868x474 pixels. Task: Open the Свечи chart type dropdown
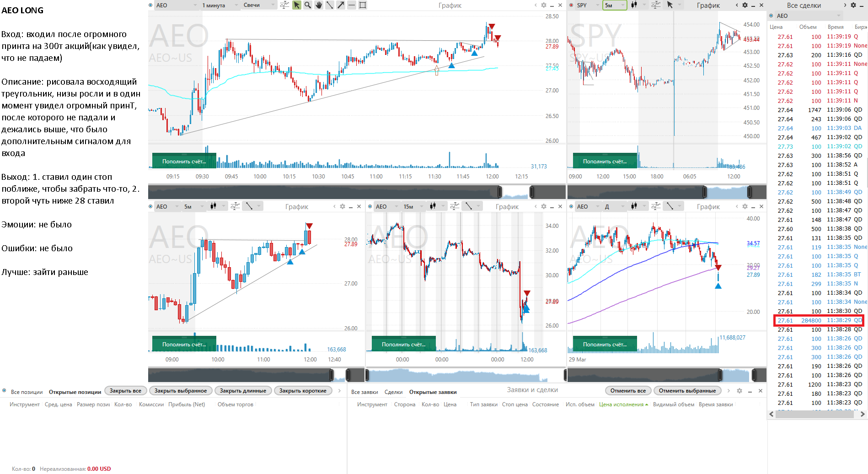pyautogui.click(x=259, y=5)
